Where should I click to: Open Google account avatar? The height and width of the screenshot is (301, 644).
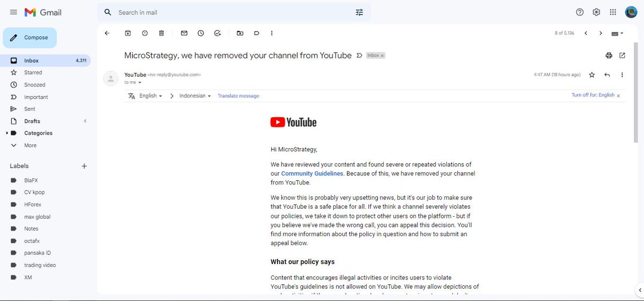click(x=631, y=12)
